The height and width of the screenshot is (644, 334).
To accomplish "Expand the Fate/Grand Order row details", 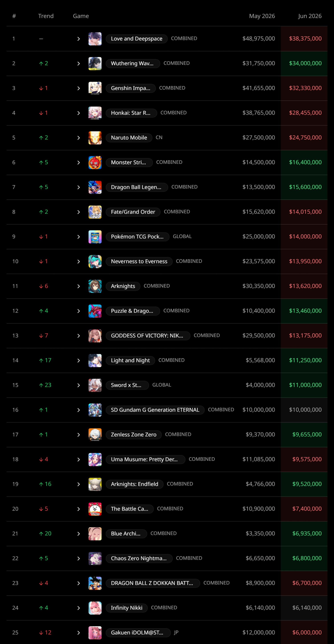I will (79, 212).
